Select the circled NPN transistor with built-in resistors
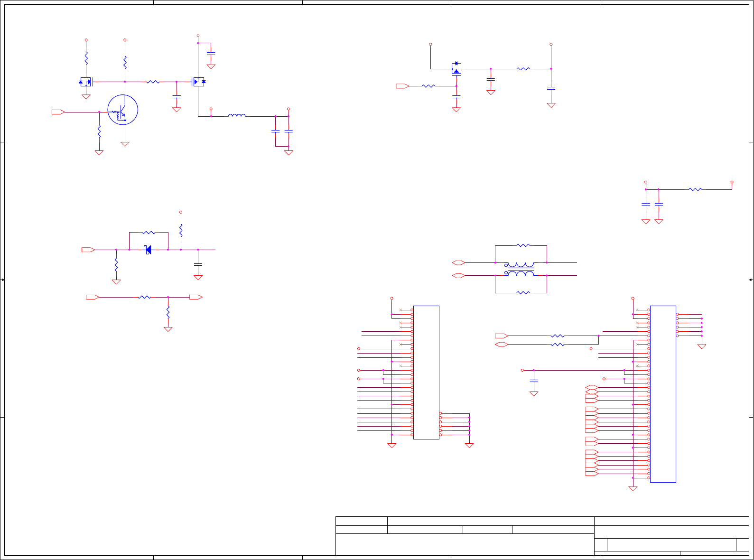Screen dimensions: 754x560 pos(123,110)
